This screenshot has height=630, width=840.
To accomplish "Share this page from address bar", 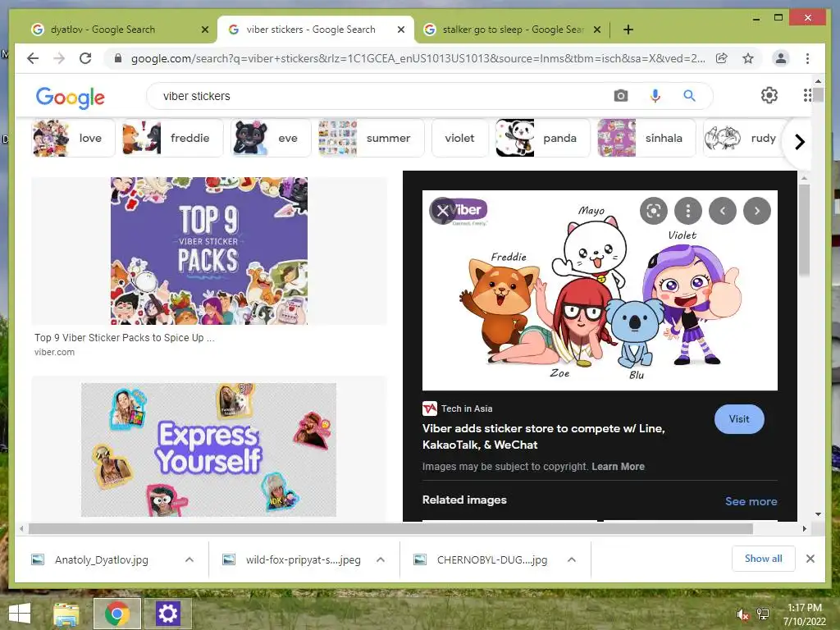I will pyautogui.click(x=722, y=58).
